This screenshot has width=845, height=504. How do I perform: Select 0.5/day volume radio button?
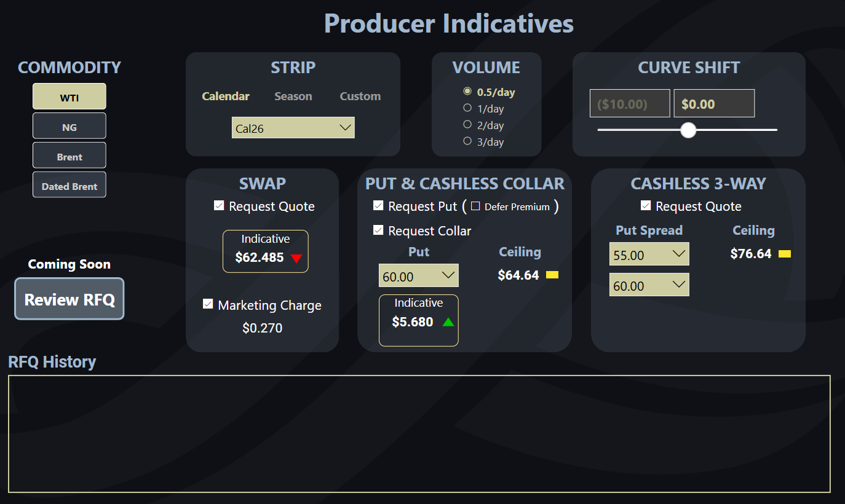point(467,92)
